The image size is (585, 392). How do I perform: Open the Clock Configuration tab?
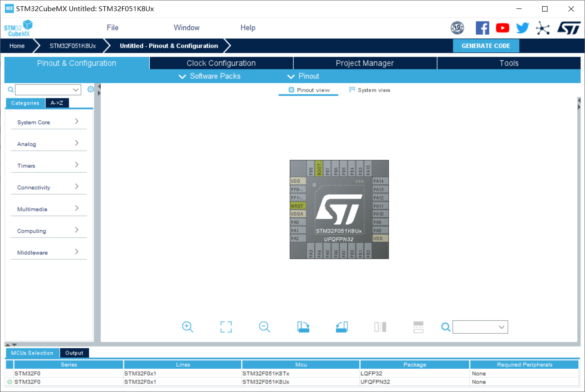tap(221, 63)
